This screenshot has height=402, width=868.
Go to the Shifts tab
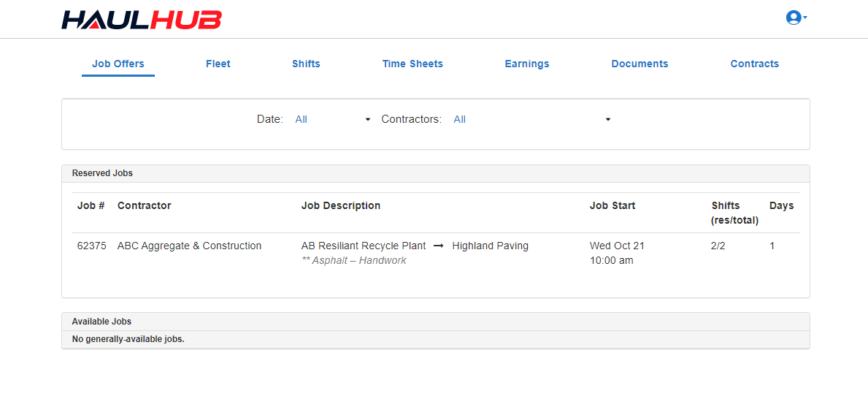tap(306, 64)
